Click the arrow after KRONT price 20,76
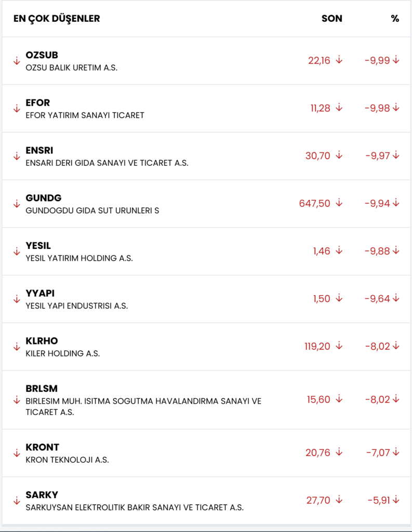This screenshot has width=412, height=532. coord(339,453)
